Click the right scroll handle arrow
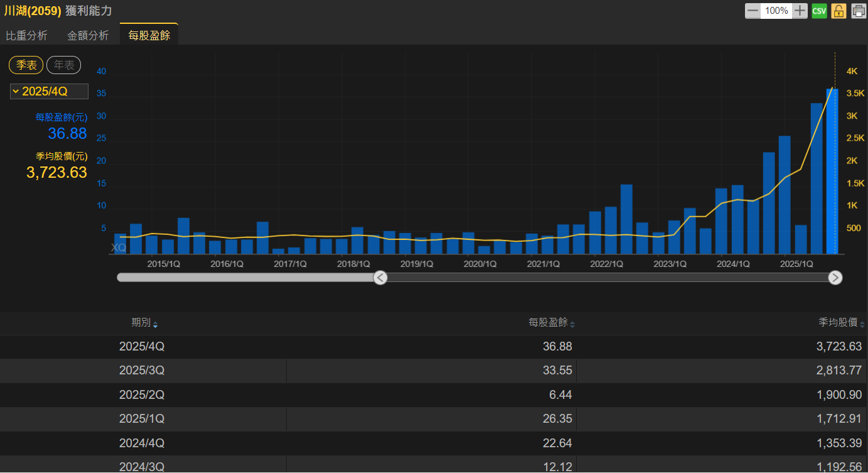 pyautogui.click(x=835, y=278)
